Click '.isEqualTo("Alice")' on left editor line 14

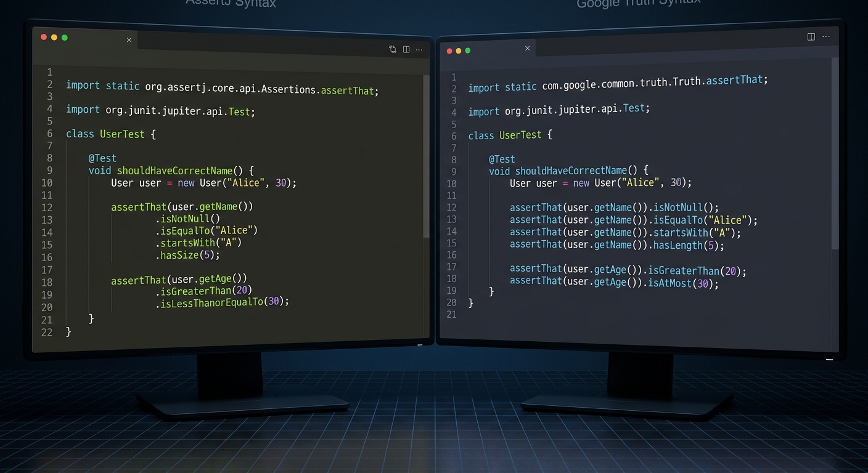(207, 231)
